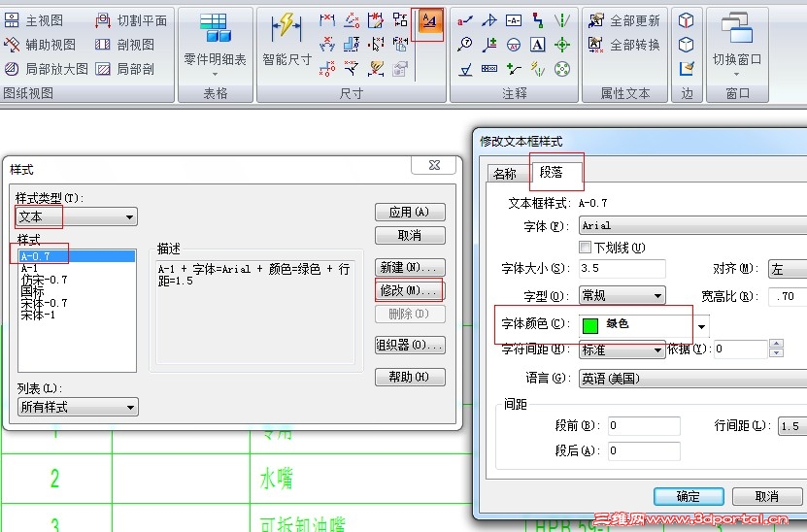Open the Style Type (样式类型) dropdown showing 文本
The width and height of the screenshot is (807, 532).
[x=77, y=217]
